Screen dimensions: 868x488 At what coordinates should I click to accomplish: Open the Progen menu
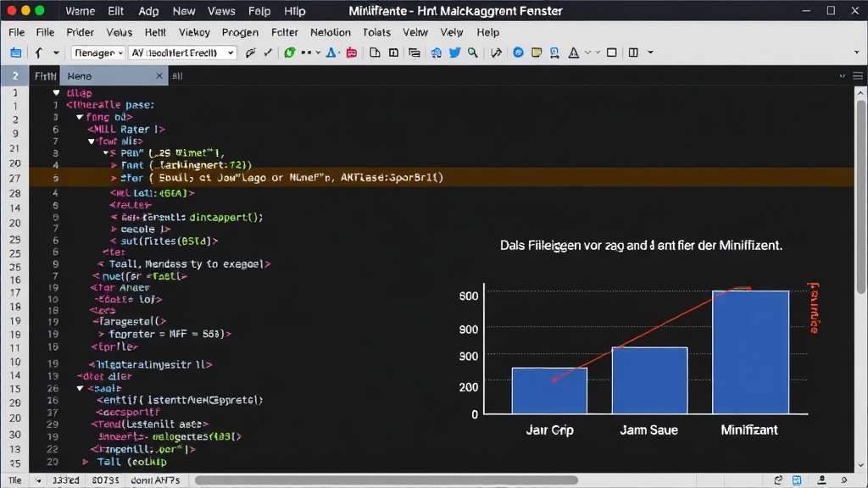(240, 32)
